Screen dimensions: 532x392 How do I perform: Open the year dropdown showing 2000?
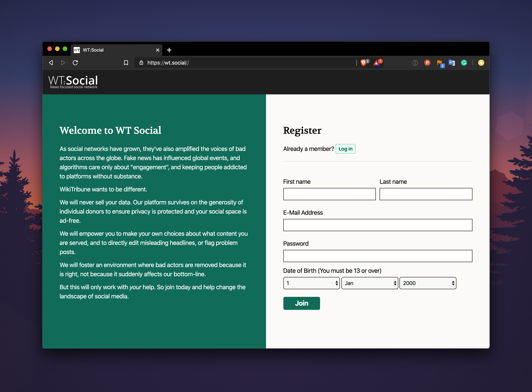(x=428, y=283)
